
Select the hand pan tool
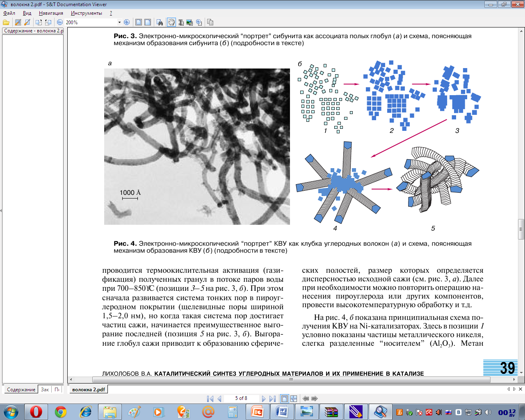(x=171, y=22)
